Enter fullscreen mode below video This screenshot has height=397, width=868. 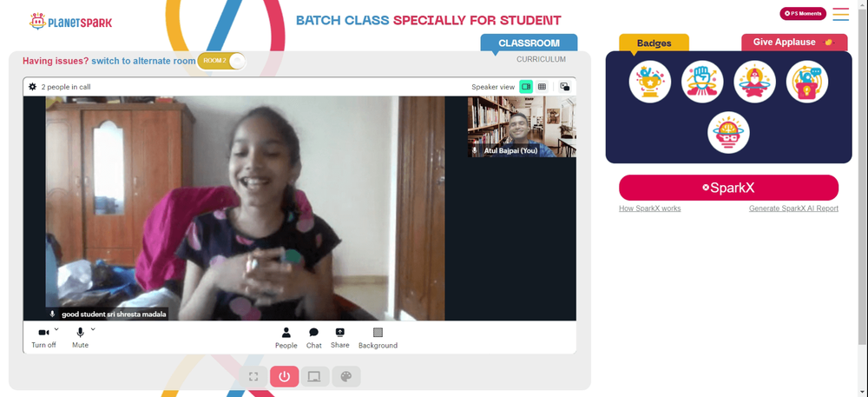click(253, 376)
